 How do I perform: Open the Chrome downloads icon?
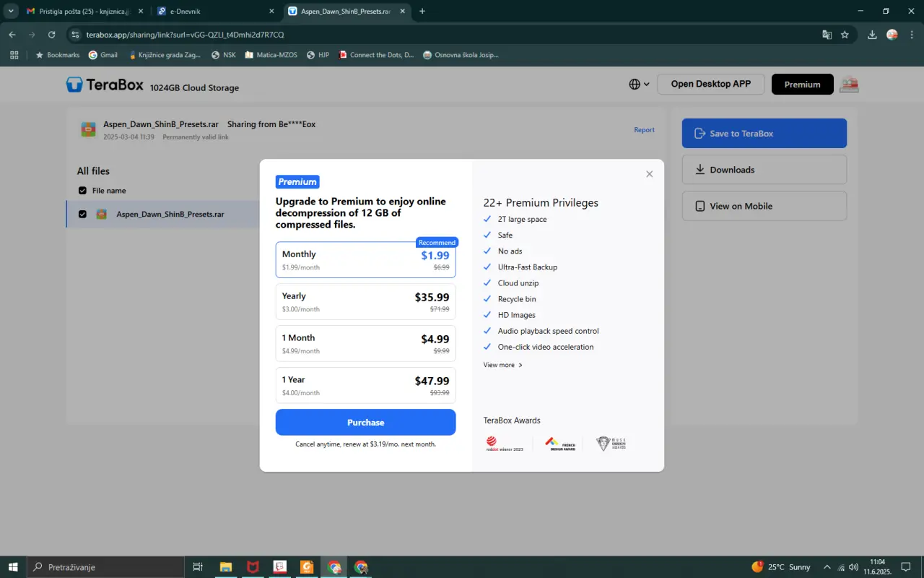(x=872, y=35)
